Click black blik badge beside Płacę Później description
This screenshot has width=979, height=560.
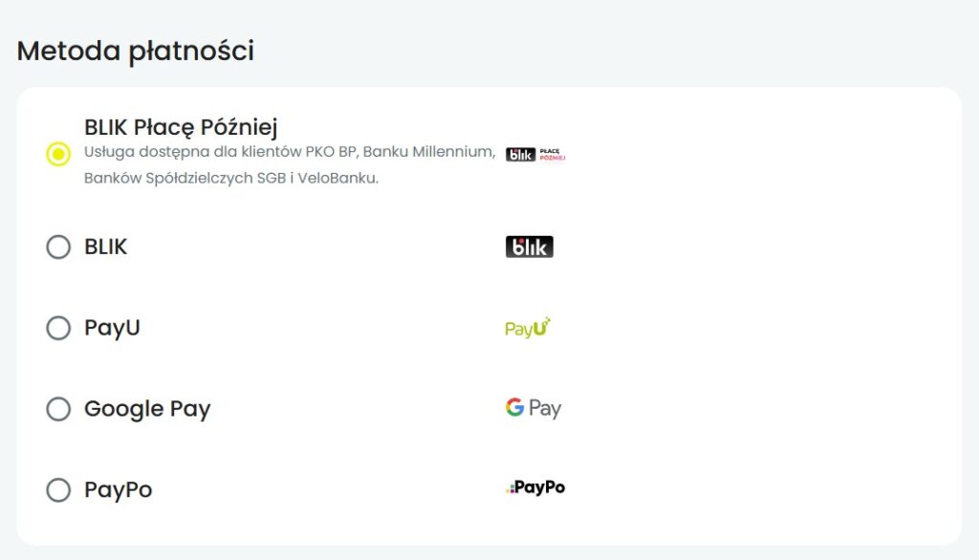[520, 154]
